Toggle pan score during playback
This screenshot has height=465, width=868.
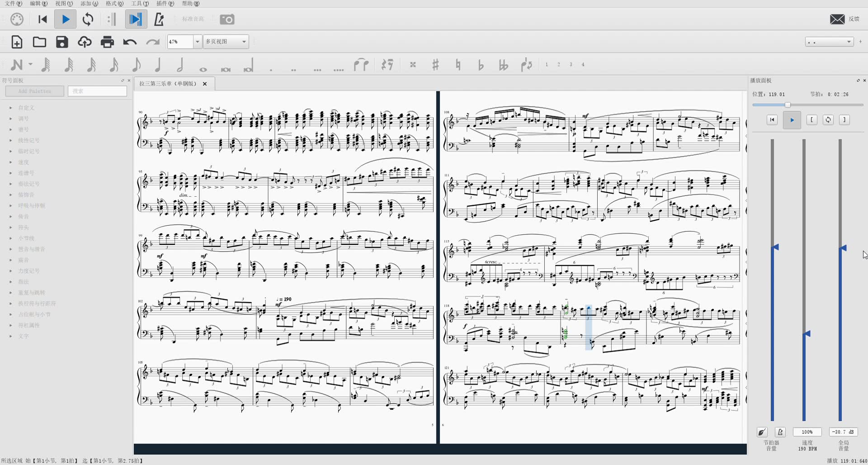pos(136,19)
